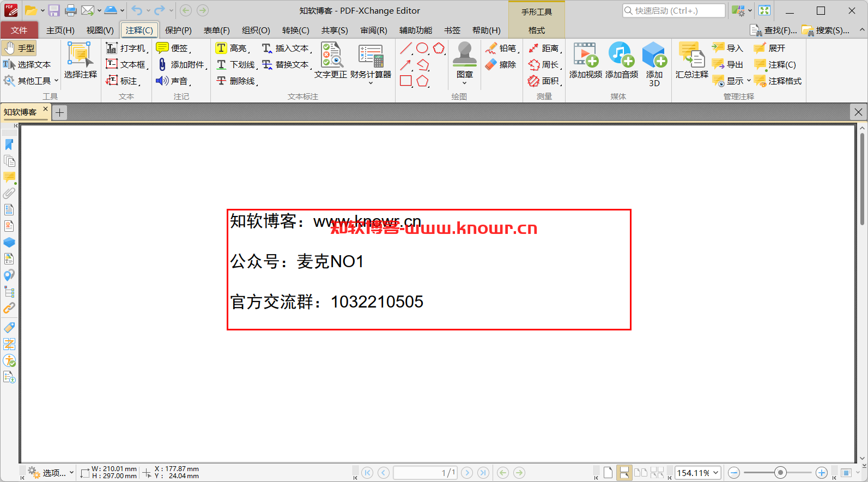The width and height of the screenshot is (868, 482).
Task: Select the Oval shape tool
Action: pos(422,49)
